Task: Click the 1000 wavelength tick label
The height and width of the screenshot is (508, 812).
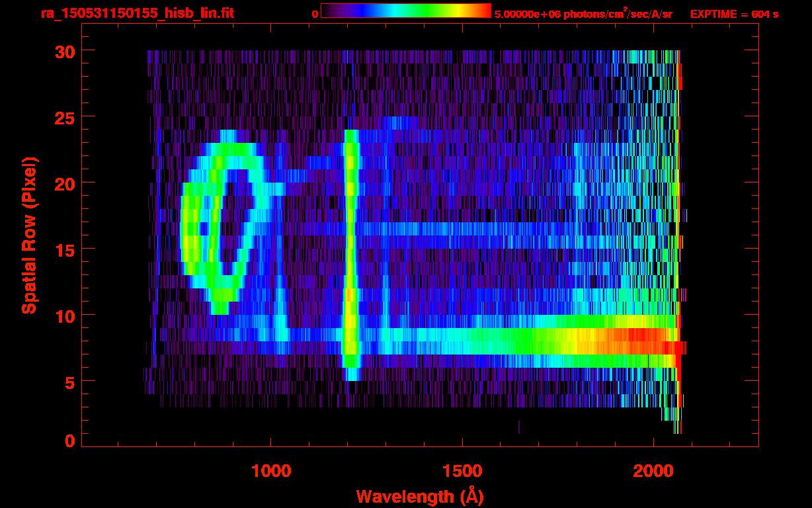Action: [x=271, y=471]
